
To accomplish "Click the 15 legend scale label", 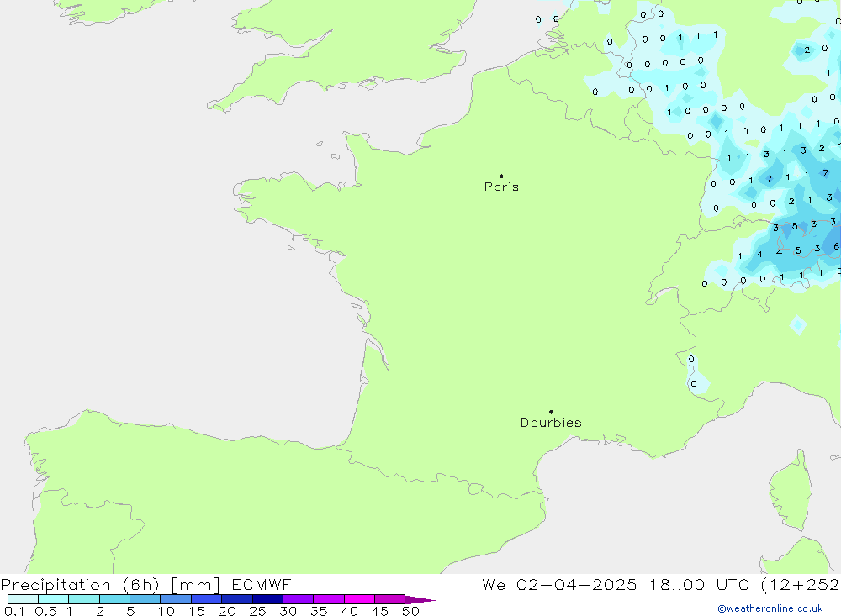I will pyautogui.click(x=197, y=611).
